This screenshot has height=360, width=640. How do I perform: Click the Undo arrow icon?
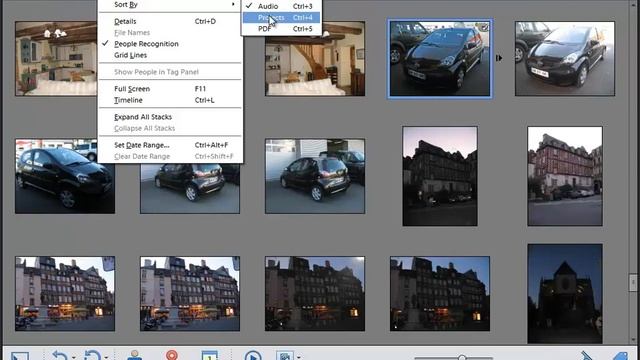pos(60,355)
